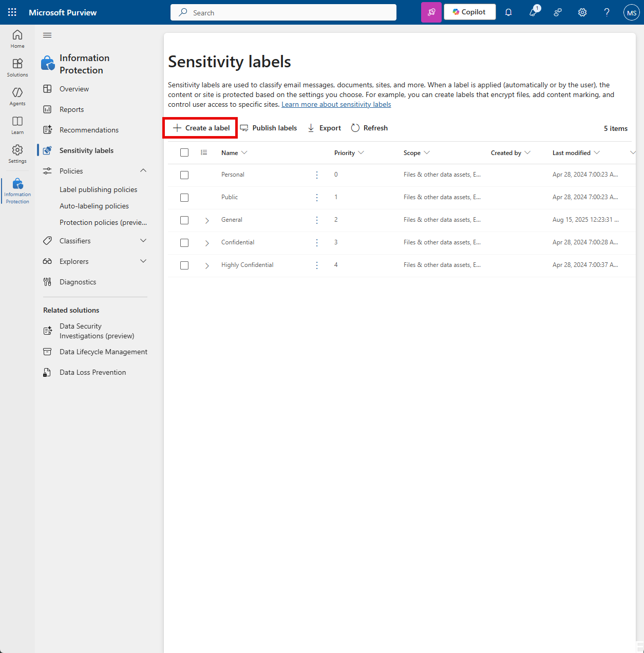Open the Data Lifecycle Management solution
Viewport: 644px width, 653px height.
(103, 352)
